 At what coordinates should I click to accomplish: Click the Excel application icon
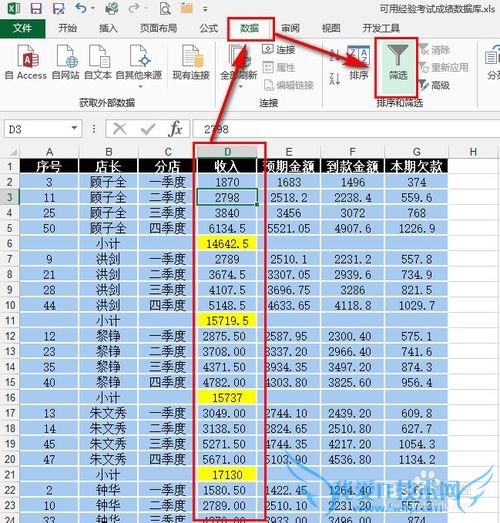[13, 8]
